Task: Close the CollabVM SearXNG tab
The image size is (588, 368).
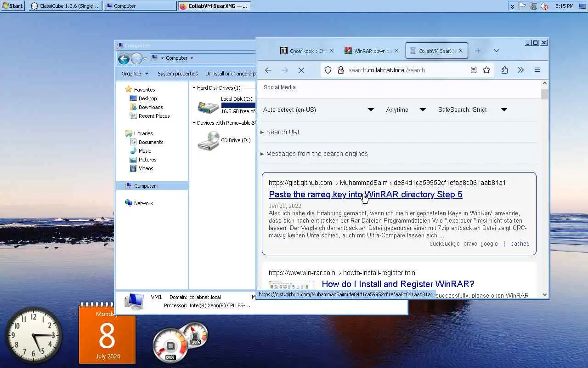Action: (x=461, y=51)
